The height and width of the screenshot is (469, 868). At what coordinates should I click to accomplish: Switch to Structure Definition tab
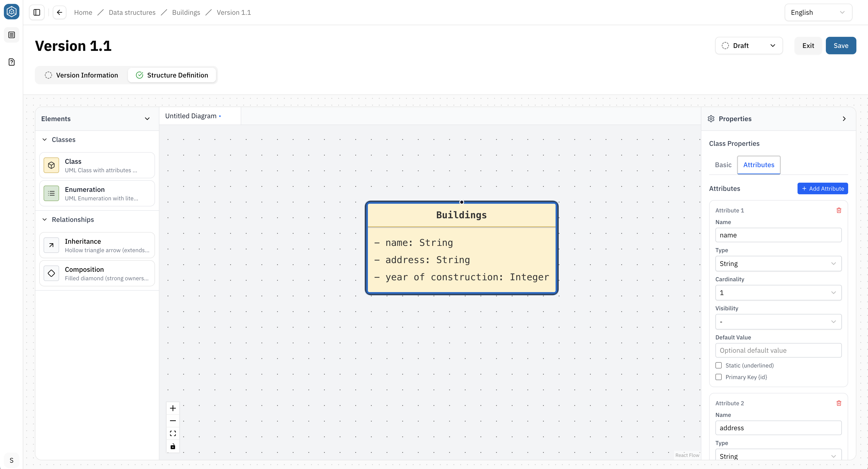172,75
